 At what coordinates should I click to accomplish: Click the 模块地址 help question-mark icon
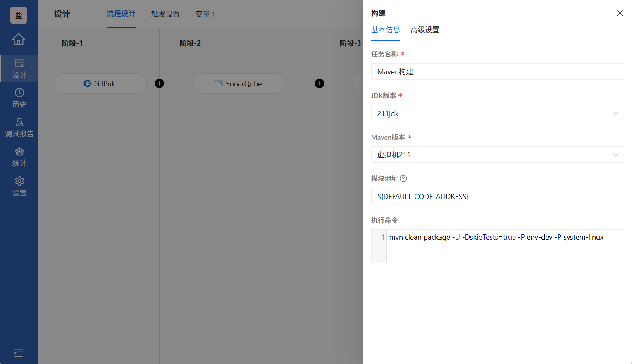coord(403,178)
